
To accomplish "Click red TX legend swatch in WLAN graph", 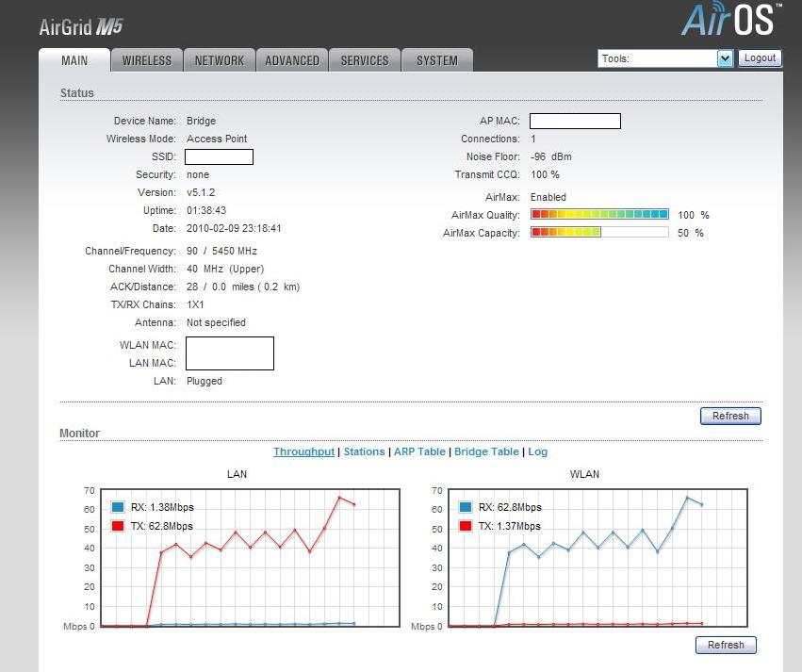I will [466, 526].
